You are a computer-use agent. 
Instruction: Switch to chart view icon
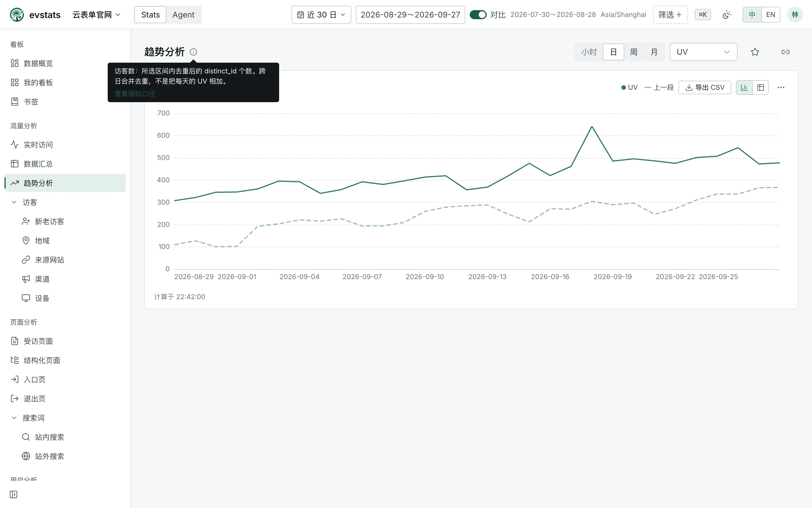coord(744,87)
